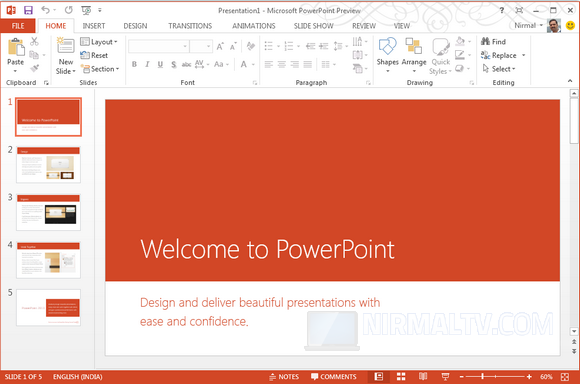580x384 pixels.
Task: Open the INSERT tab
Action: [x=94, y=26]
